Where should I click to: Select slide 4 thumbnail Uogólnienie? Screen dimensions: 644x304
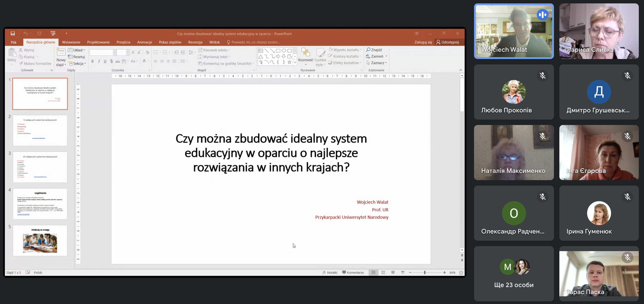(40, 204)
